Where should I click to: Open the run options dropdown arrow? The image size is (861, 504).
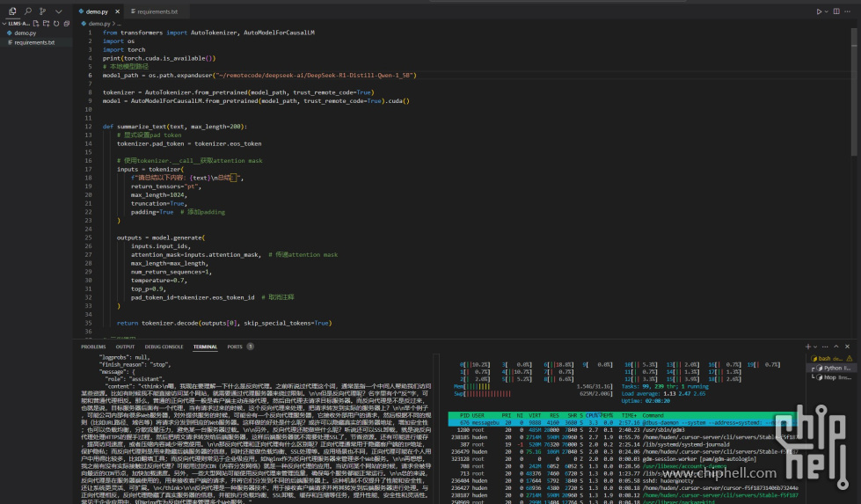[x=827, y=11]
